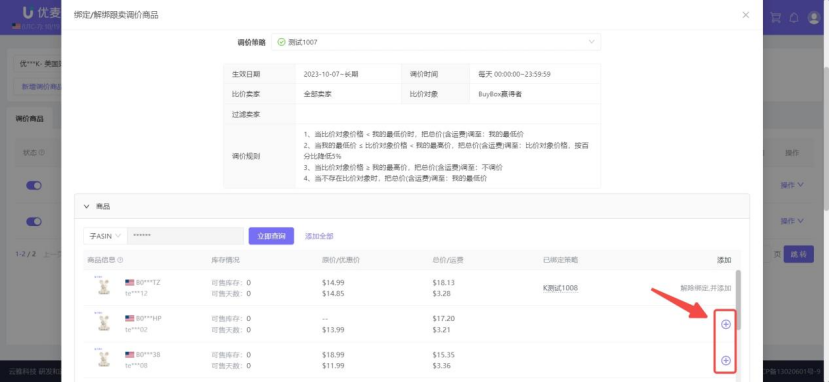Open the 调价策略 dropdown showing 测试1007
Image resolution: width=830 pixels, height=382 pixels.
click(x=436, y=42)
